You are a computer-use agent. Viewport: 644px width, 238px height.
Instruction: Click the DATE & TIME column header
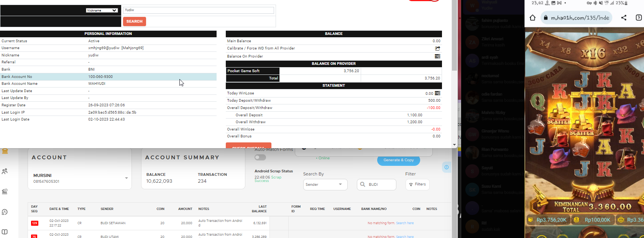click(x=59, y=209)
